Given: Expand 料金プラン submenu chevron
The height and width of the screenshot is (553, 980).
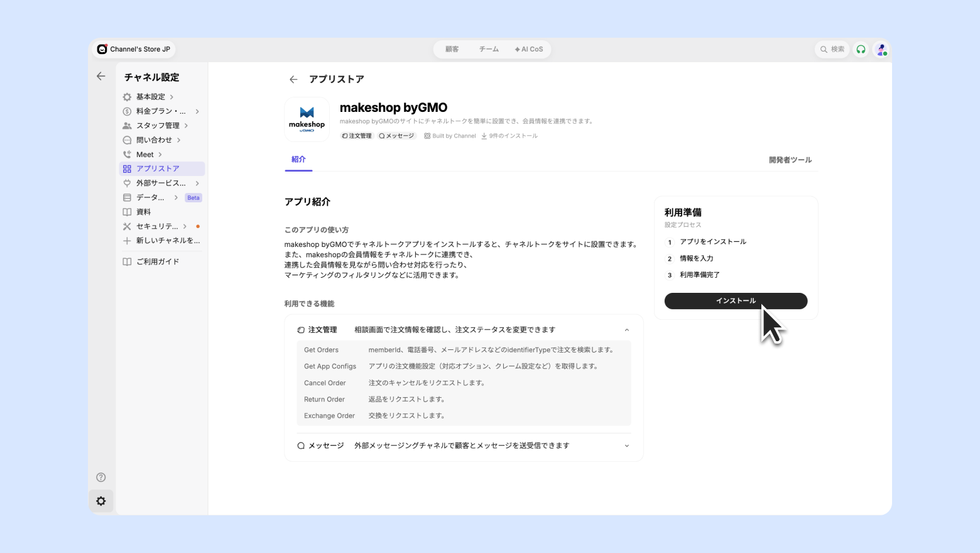Looking at the screenshot, I should pyautogui.click(x=197, y=111).
